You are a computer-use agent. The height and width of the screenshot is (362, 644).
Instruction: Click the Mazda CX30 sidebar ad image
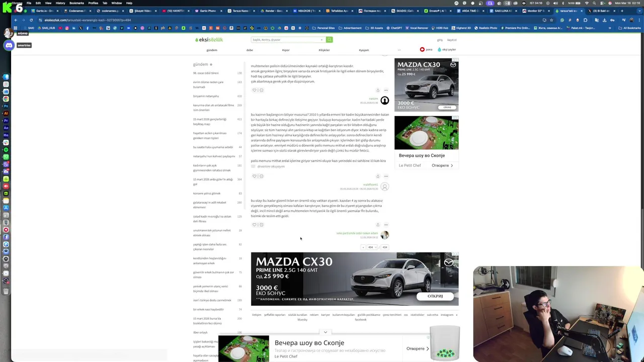coord(426,84)
